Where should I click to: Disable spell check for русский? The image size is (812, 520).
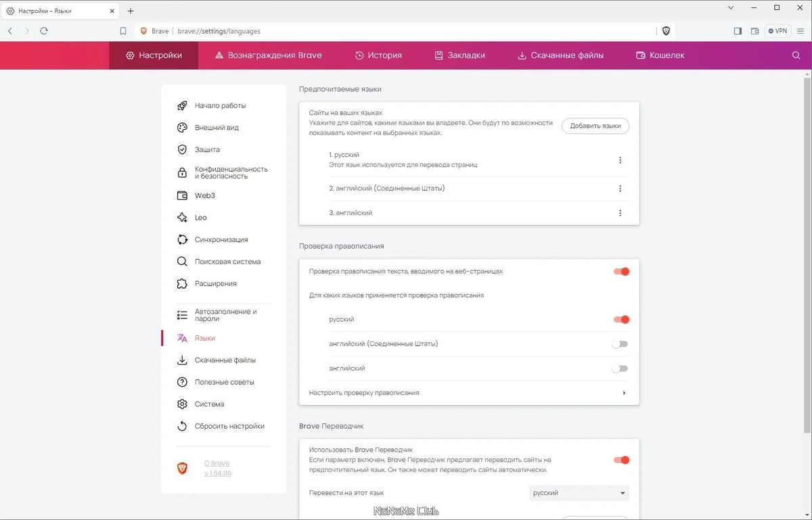tap(621, 320)
